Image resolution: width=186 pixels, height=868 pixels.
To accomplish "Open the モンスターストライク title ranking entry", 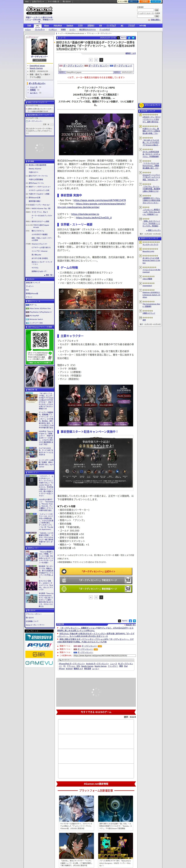I will click(x=150, y=244).
